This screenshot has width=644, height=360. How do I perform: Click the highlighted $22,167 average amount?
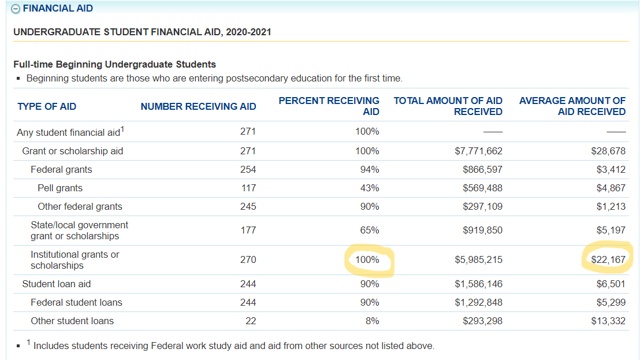click(608, 260)
